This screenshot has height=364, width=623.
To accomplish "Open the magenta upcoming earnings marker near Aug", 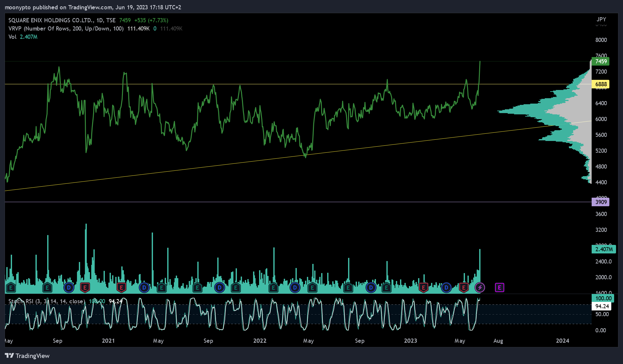I will (499, 288).
